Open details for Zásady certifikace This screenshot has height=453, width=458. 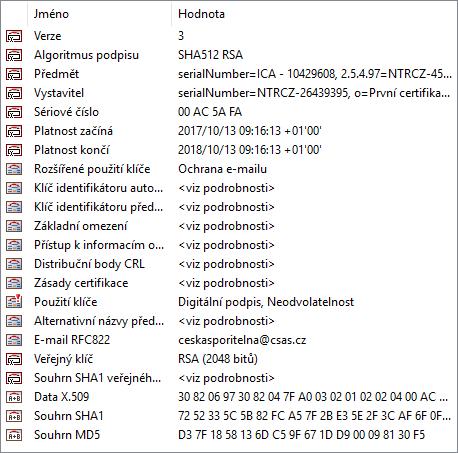point(226,283)
